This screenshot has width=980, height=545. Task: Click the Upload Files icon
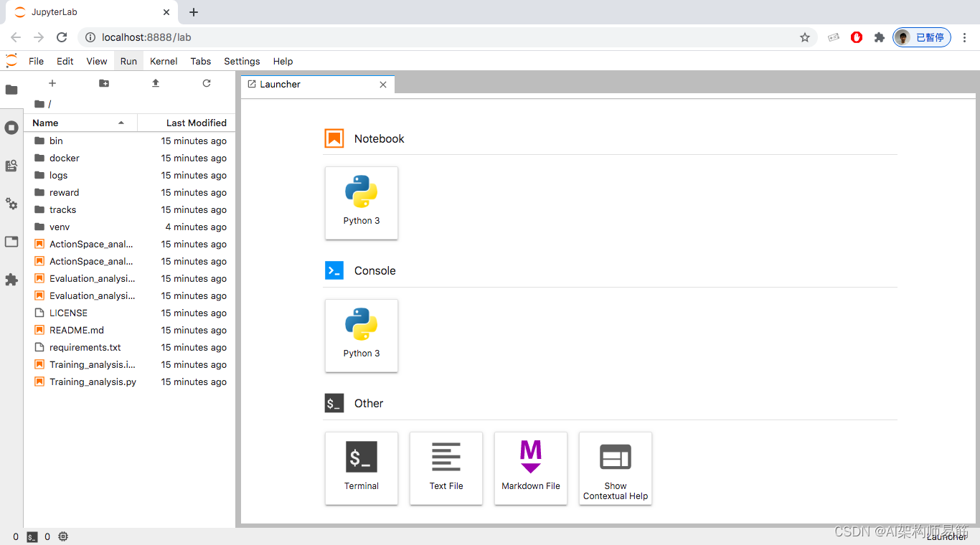(156, 83)
